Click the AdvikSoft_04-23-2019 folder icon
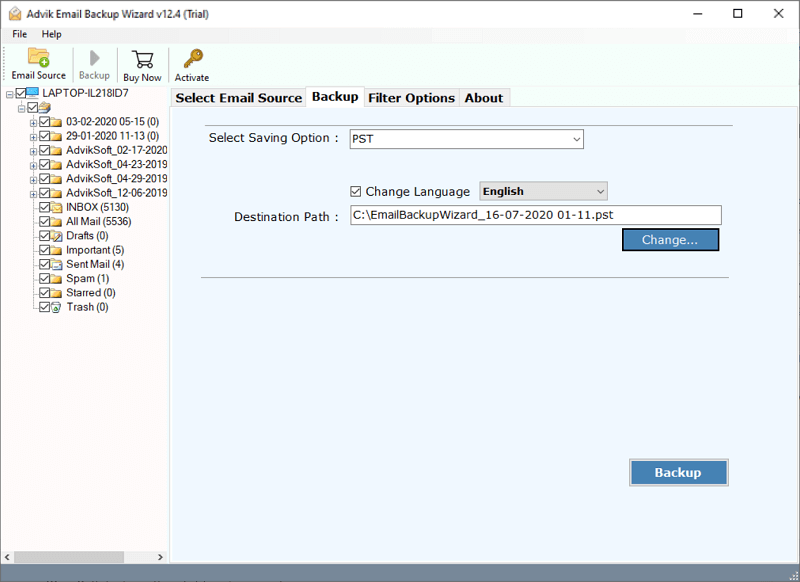800x582 pixels. point(56,165)
